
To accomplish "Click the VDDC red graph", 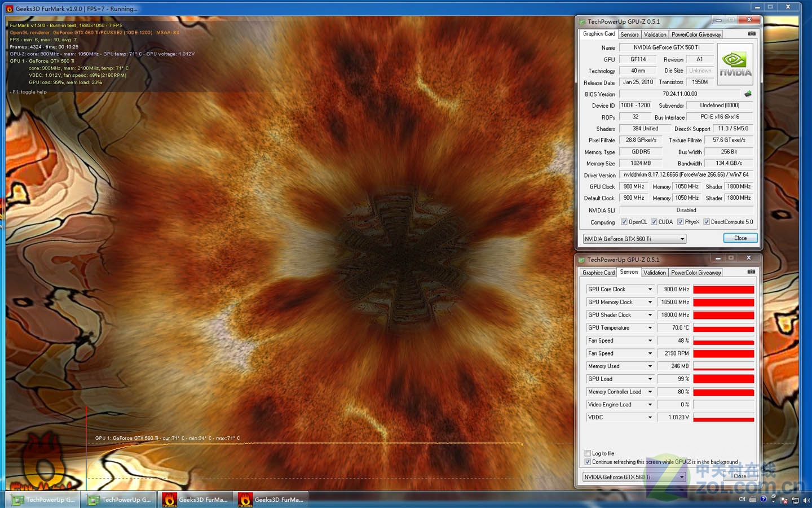I will [723, 418].
